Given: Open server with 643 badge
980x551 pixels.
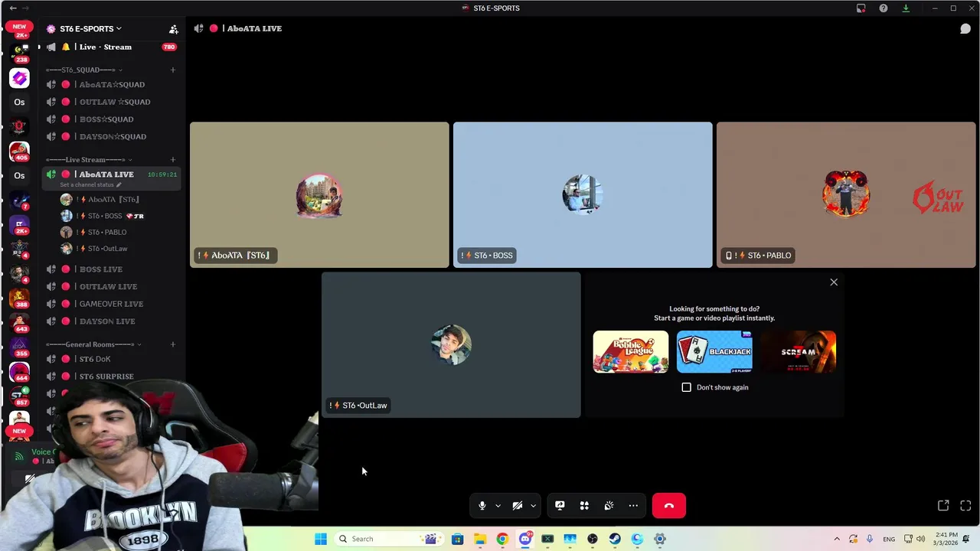Looking at the screenshot, I should tap(19, 323).
